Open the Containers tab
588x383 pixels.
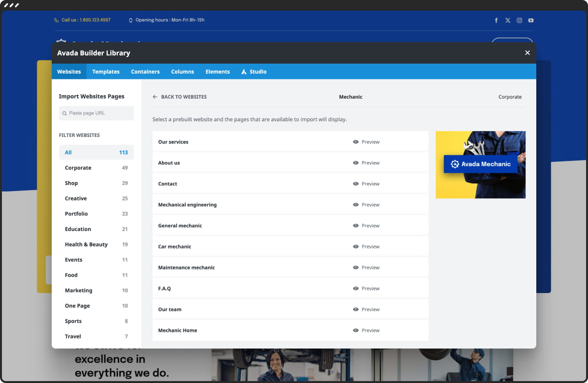click(x=145, y=72)
